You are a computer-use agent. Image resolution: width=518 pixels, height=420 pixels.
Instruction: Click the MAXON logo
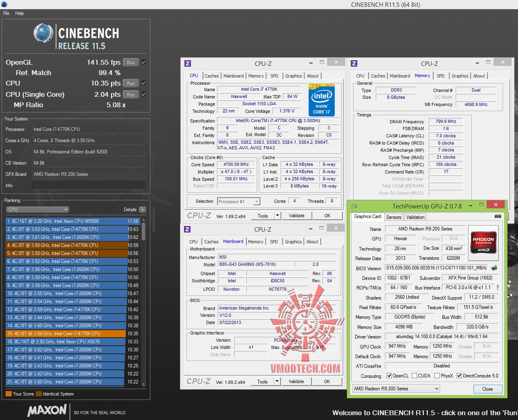point(47,410)
